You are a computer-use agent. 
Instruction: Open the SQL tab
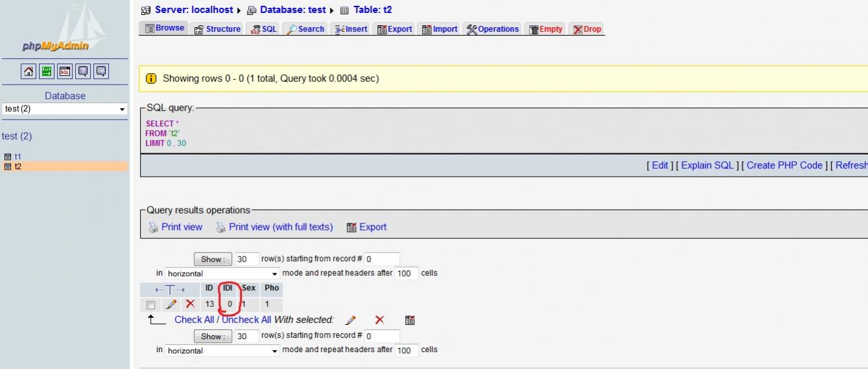click(264, 29)
